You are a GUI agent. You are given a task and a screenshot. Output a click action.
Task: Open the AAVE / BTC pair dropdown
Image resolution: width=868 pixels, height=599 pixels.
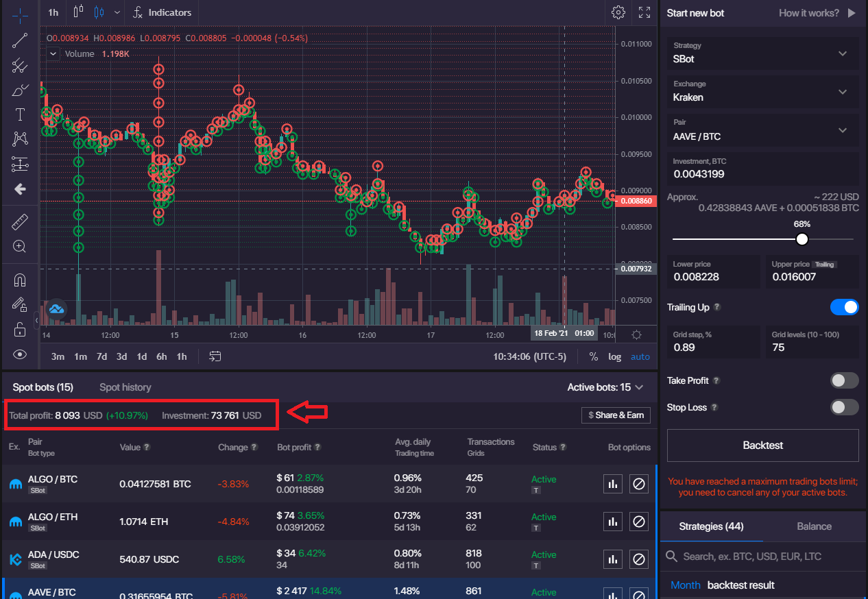tap(762, 130)
